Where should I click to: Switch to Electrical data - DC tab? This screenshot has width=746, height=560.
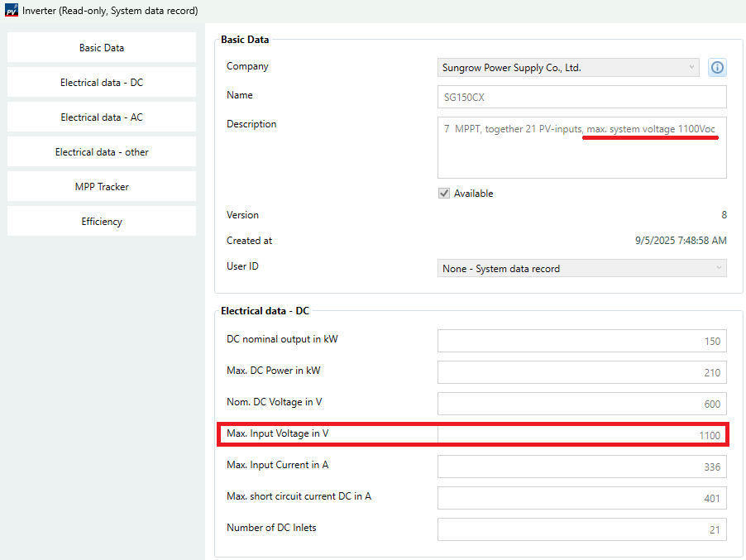[x=102, y=83]
